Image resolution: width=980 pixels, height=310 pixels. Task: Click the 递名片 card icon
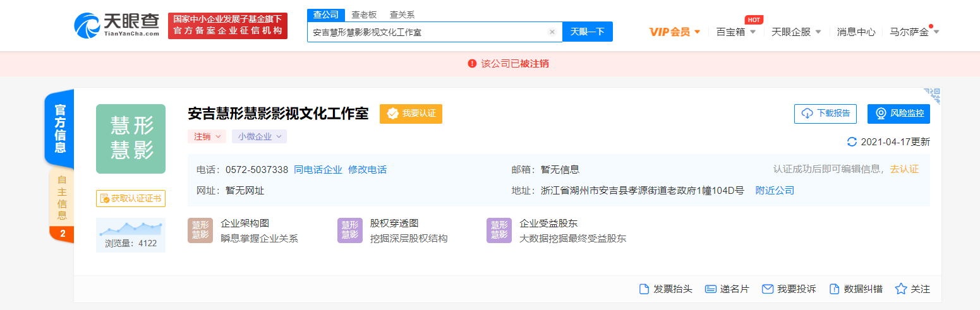(710, 289)
